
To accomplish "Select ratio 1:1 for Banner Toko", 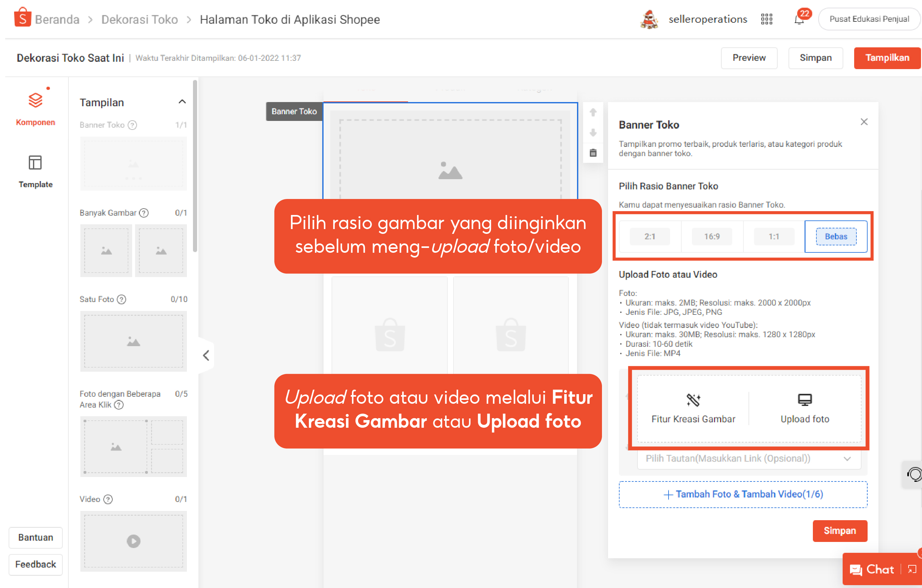I will click(774, 236).
